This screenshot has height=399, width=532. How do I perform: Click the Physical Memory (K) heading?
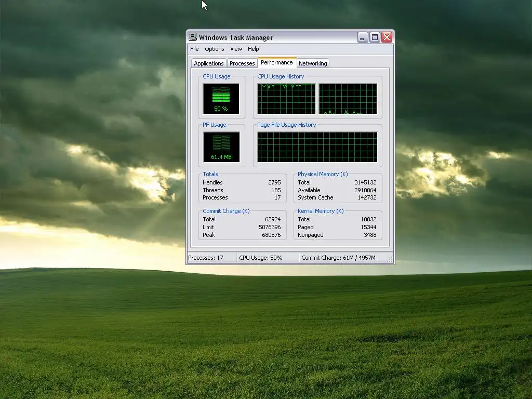323,174
